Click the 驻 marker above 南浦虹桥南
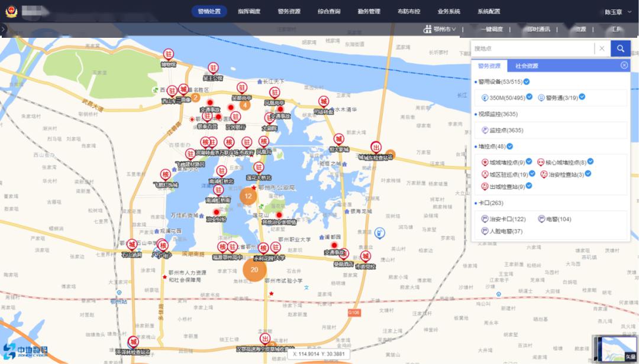 click(x=218, y=190)
